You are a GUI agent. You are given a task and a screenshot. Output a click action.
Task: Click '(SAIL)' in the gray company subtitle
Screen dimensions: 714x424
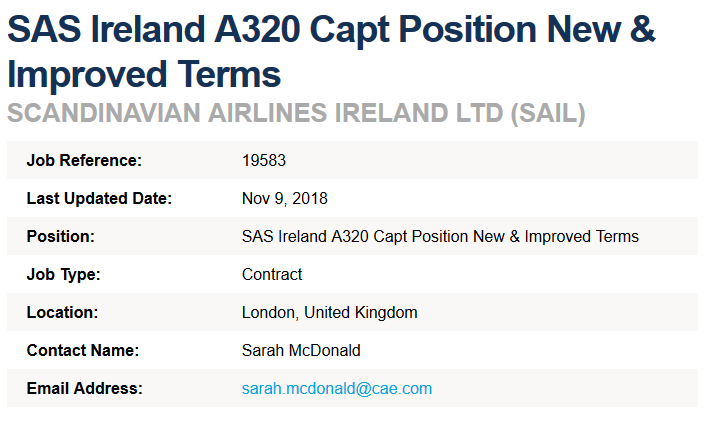tap(547, 113)
